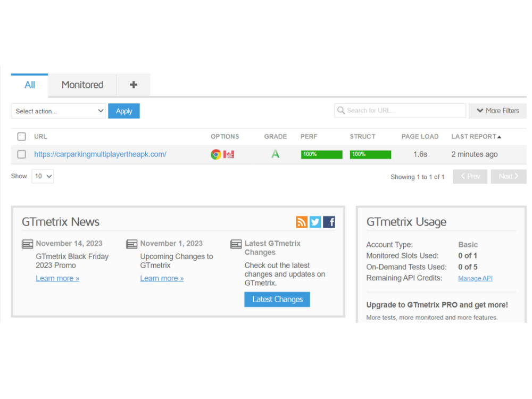Open the Twitter icon in GTmetrix News
532x399 pixels.
pos(315,222)
